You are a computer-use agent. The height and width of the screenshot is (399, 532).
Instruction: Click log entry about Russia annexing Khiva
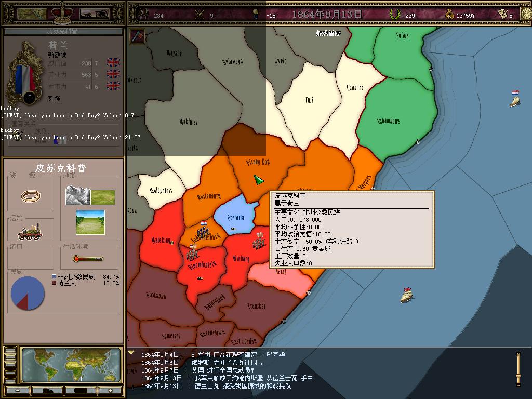202,362
